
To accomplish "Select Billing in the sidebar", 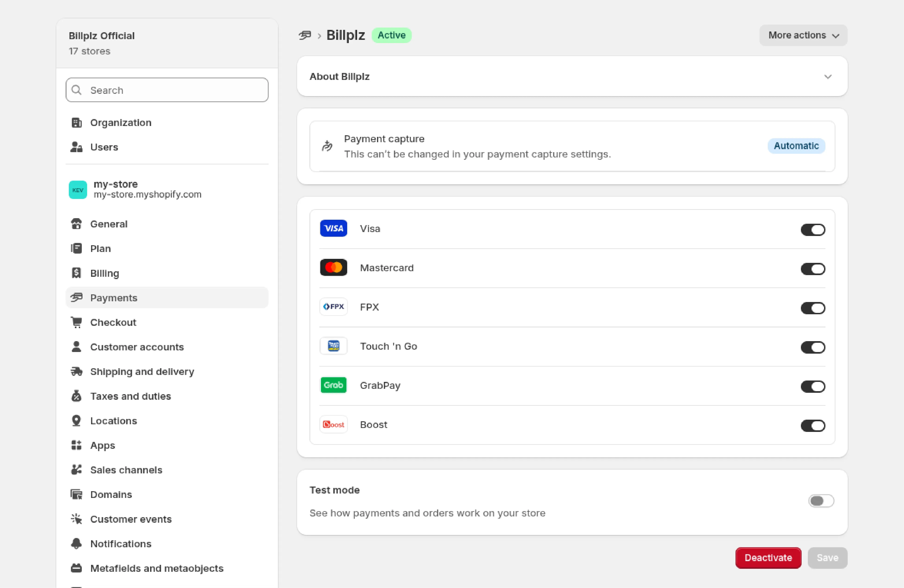I will tap(167, 273).
